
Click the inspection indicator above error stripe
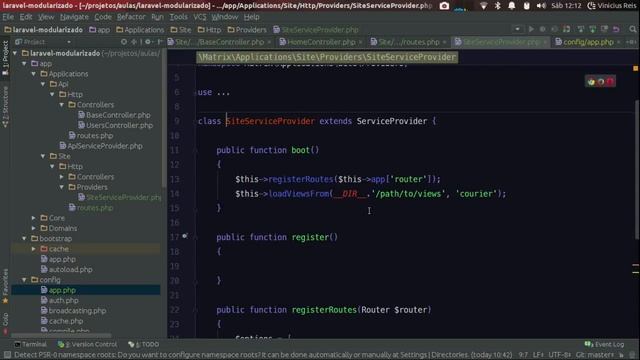[x=635, y=68]
